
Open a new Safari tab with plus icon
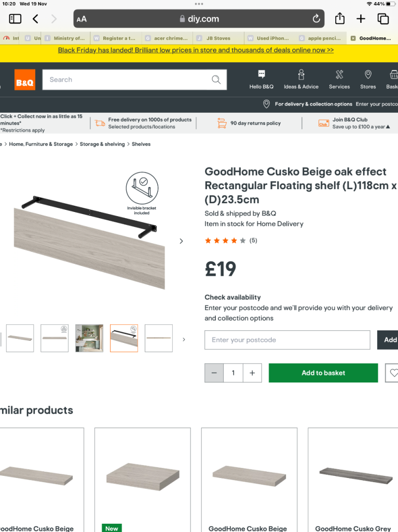[361, 19]
